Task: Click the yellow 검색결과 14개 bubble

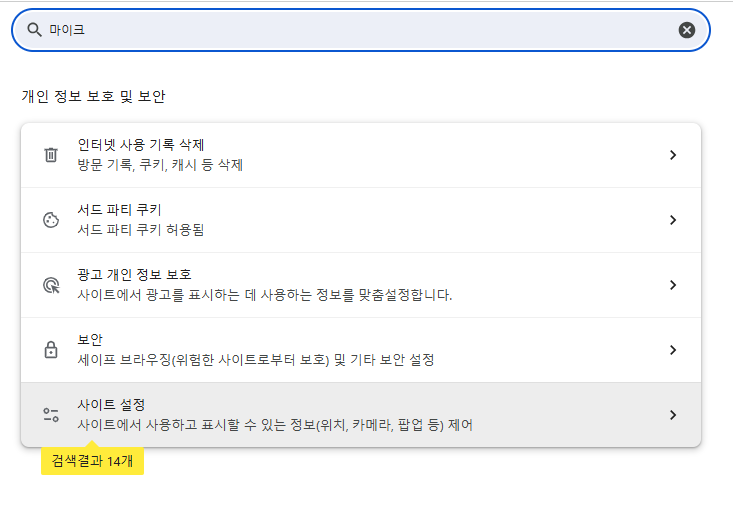Action: (92, 460)
